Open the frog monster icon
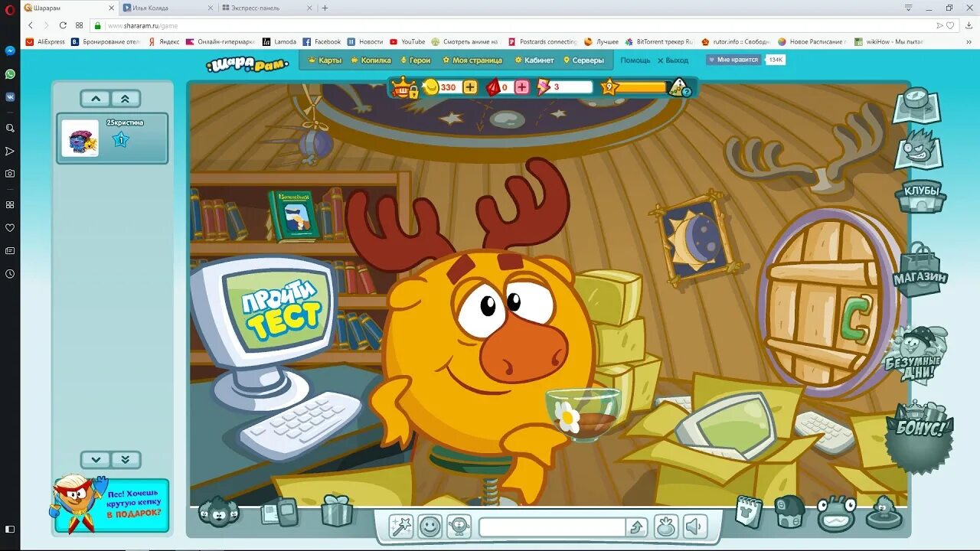This screenshot has width=980, height=551. (836, 514)
